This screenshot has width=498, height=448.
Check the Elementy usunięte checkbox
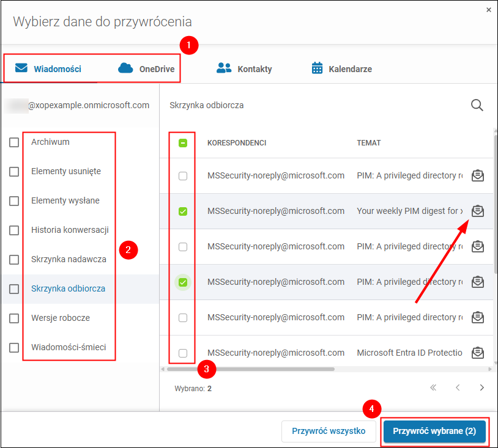[13, 171]
